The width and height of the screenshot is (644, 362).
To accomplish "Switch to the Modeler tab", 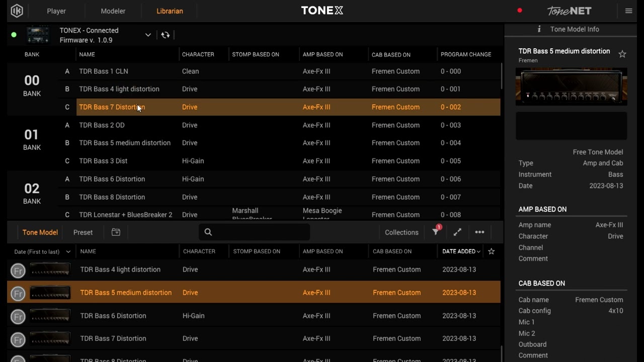I will (x=113, y=11).
